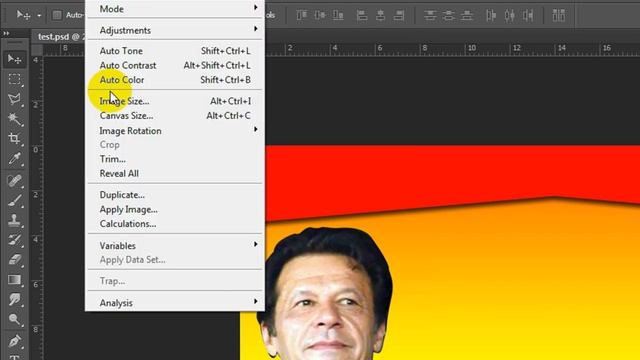Image resolution: width=640 pixels, height=360 pixels.
Task: Select the Eyedropper tool
Action: pyautogui.click(x=14, y=158)
